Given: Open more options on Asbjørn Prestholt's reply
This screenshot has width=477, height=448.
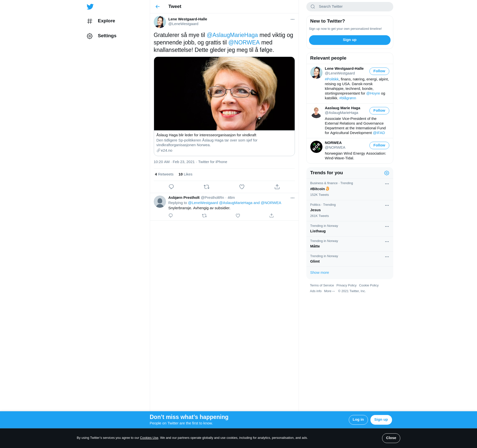Looking at the screenshot, I should tap(292, 198).
